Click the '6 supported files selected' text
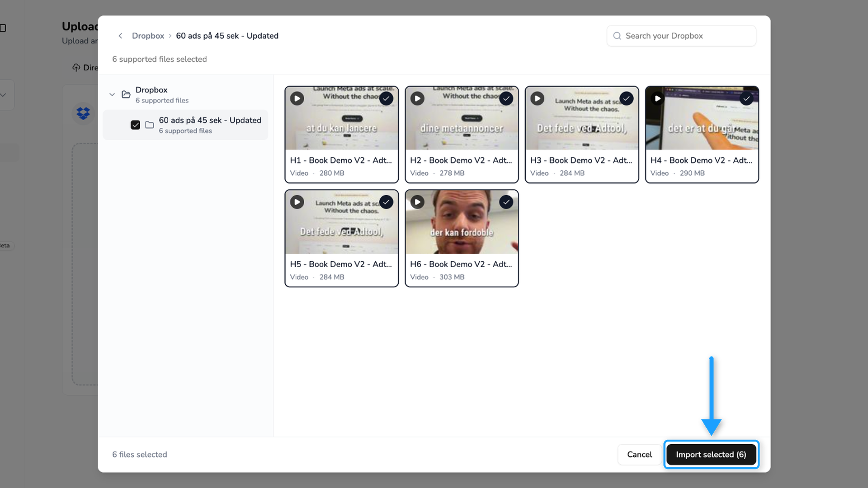The height and width of the screenshot is (488, 868). pos(160,59)
